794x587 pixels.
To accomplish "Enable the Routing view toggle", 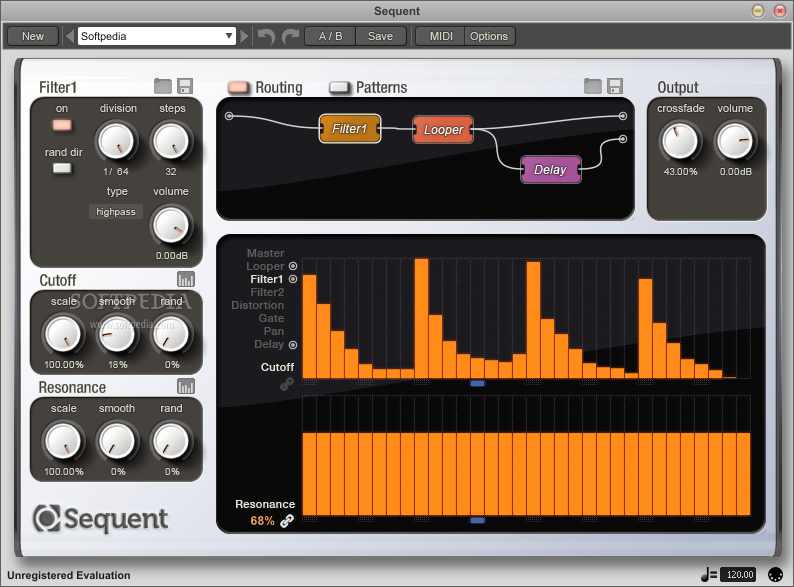I will tap(238, 87).
